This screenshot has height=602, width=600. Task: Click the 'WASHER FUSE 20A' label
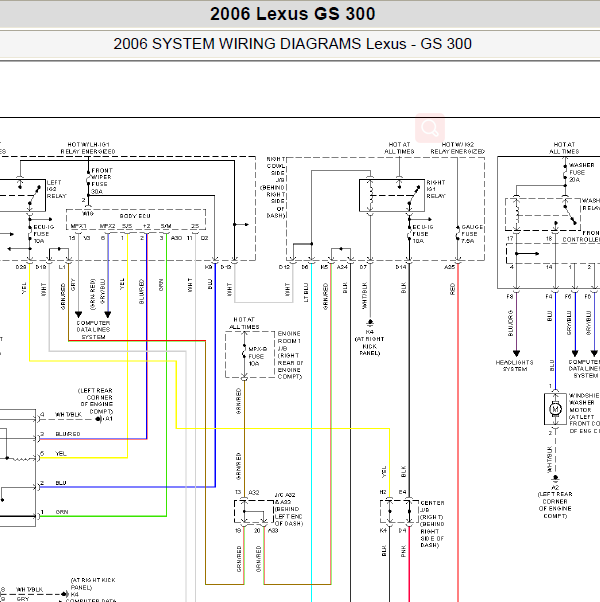(581, 172)
